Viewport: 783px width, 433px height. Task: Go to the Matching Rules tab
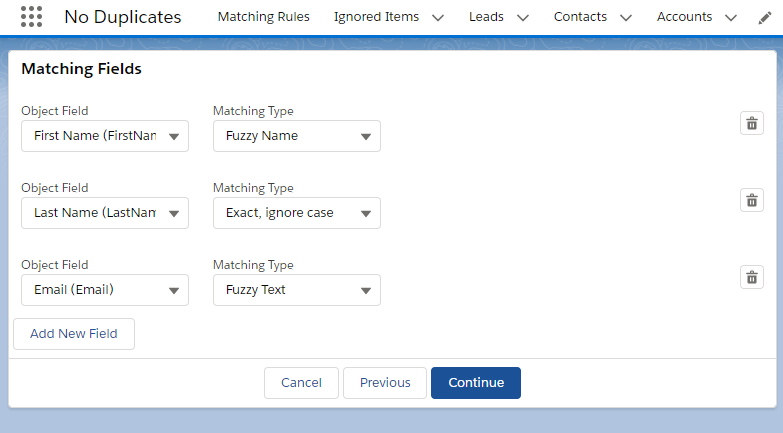[x=263, y=17]
